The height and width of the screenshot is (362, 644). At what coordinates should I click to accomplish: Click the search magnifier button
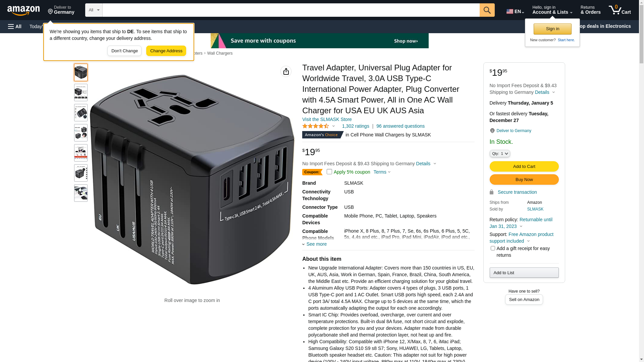coord(487,10)
